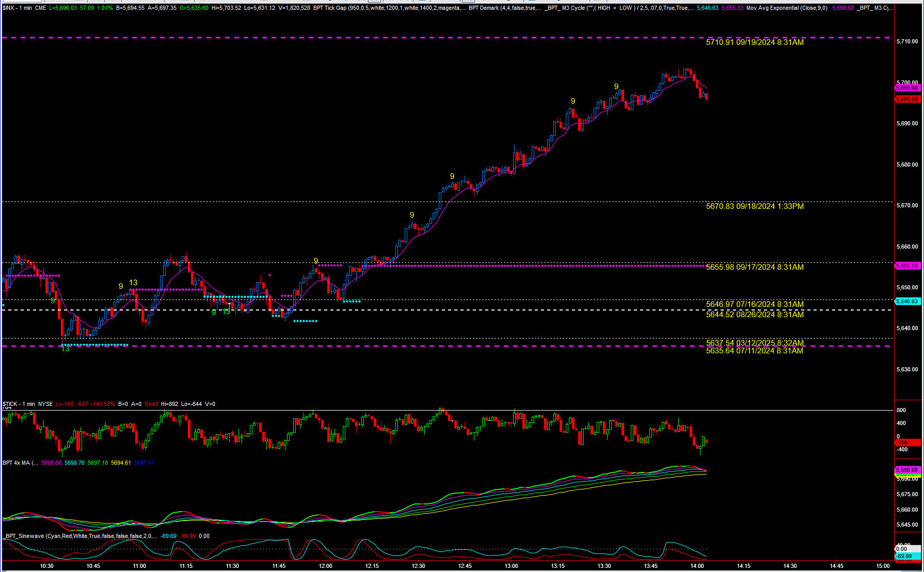The width and height of the screenshot is (924, 572).
Task: Click the 5710.91 09/19/2024 level label
Action: click(x=754, y=42)
